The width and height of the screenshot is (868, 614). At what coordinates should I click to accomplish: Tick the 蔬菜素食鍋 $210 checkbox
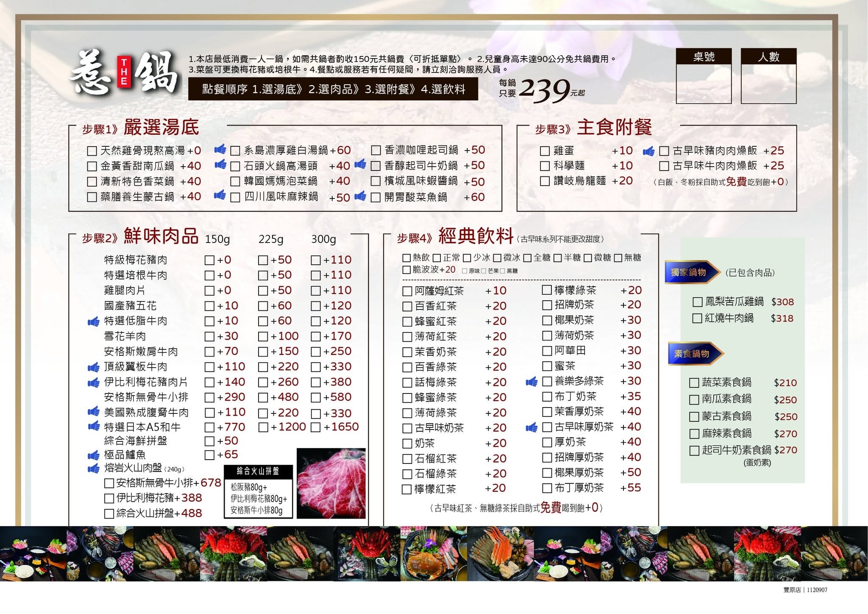[694, 383]
